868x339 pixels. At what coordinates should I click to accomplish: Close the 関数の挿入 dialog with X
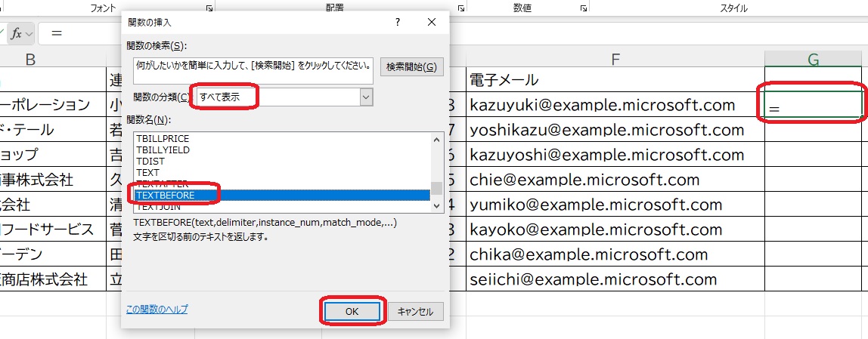pyautogui.click(x=431, y=23)
